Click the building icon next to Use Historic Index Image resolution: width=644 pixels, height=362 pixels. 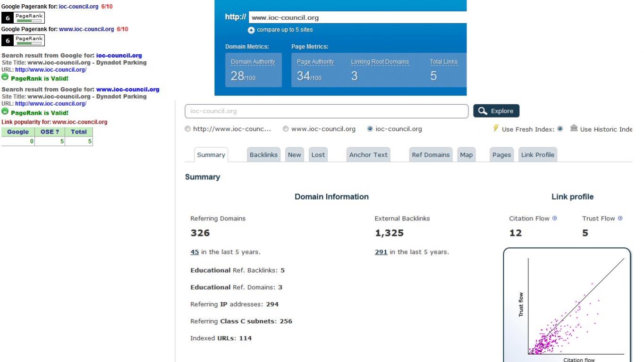(574, 128)
